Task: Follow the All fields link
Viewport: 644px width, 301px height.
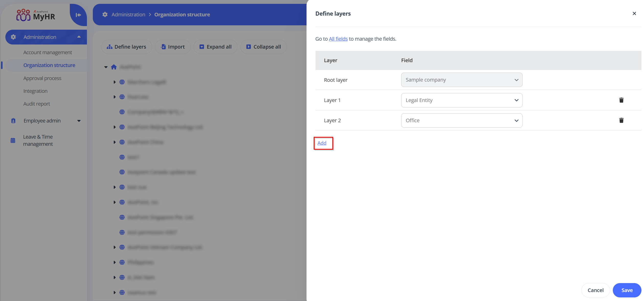Action: pyautogui.click(x=338, y=39)
